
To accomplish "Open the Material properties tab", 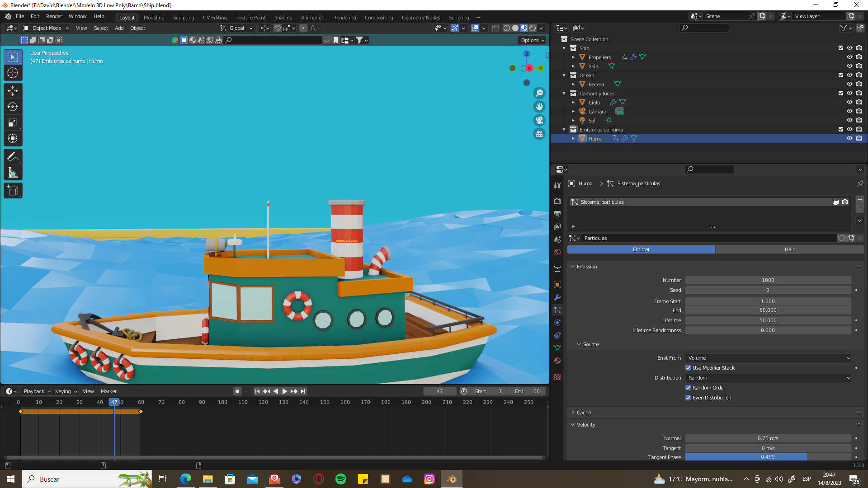I will point(557,361).
